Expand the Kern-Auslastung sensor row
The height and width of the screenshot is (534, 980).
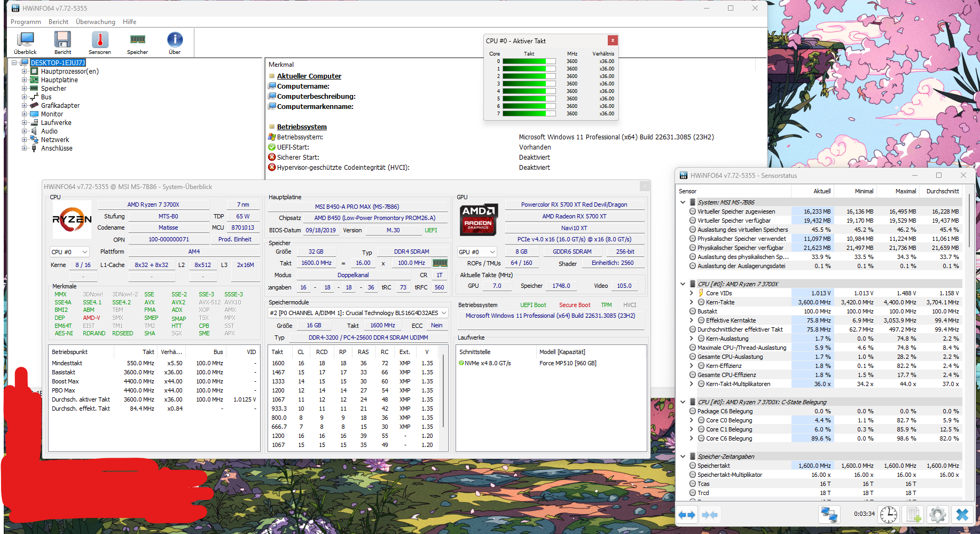tap(692, 339)
